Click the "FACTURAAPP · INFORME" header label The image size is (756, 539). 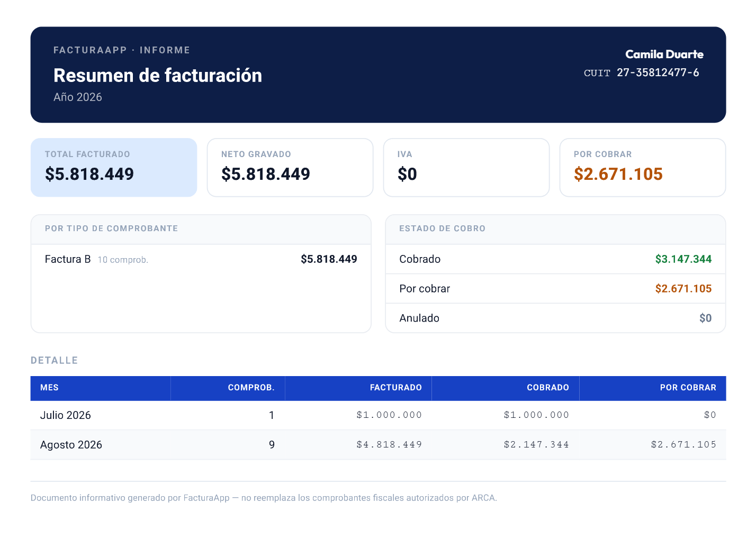[122, 50]
